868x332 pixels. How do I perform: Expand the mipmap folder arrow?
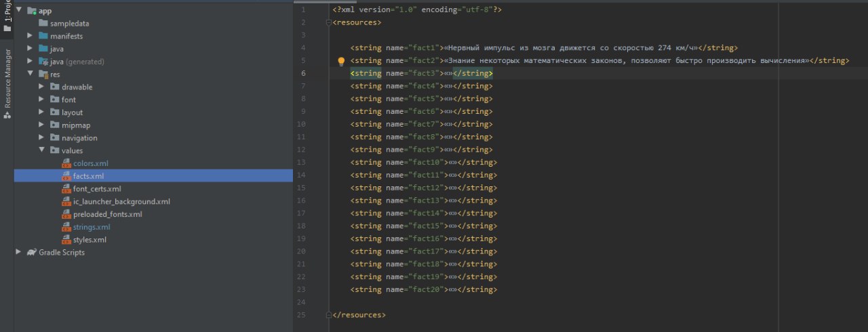tap(42, 125)
